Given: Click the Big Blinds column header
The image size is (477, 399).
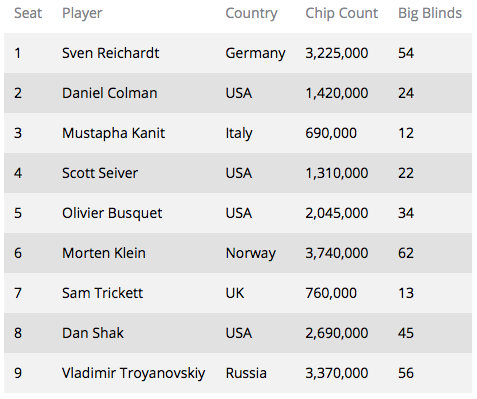Looking at the screenshot, I should pyautogui.click(x=430, y=14).
